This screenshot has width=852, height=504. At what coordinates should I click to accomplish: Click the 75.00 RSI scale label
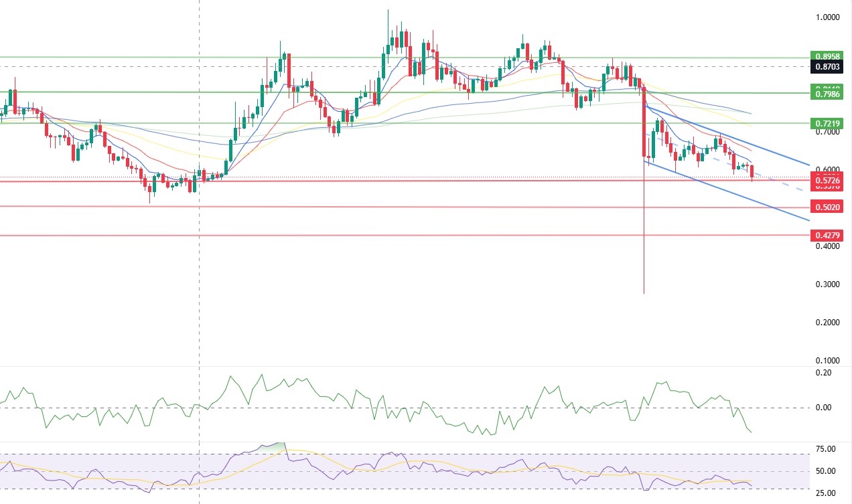[x=826, y=449]
